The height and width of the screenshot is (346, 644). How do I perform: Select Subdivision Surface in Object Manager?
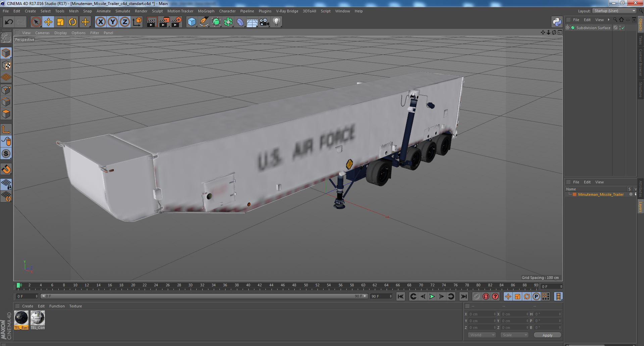pos(593,28)
